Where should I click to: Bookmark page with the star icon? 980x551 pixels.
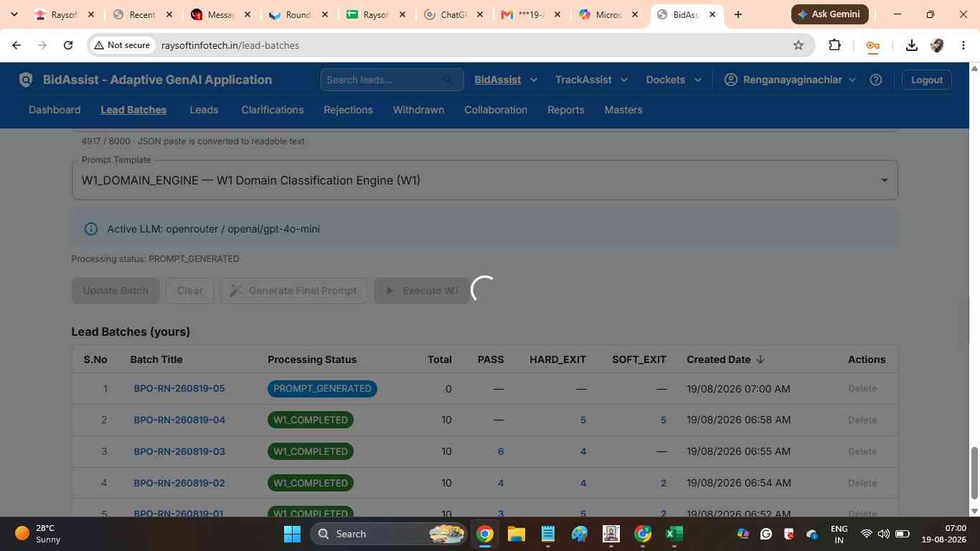tap(798, 45)
